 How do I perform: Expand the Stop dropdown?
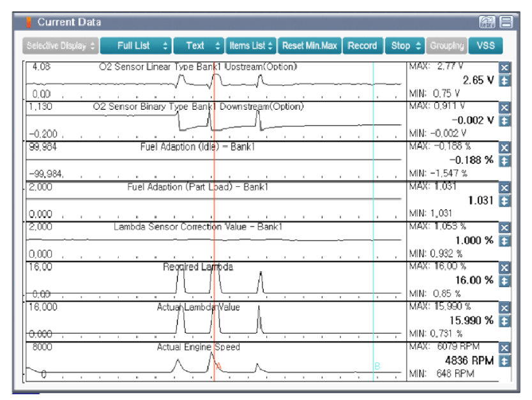click(405, 46)
